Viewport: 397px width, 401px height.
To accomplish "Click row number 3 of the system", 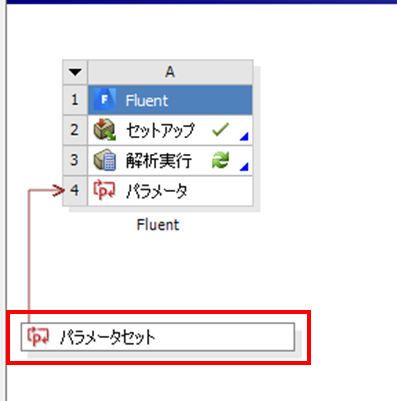I will [x=75, y=160].
